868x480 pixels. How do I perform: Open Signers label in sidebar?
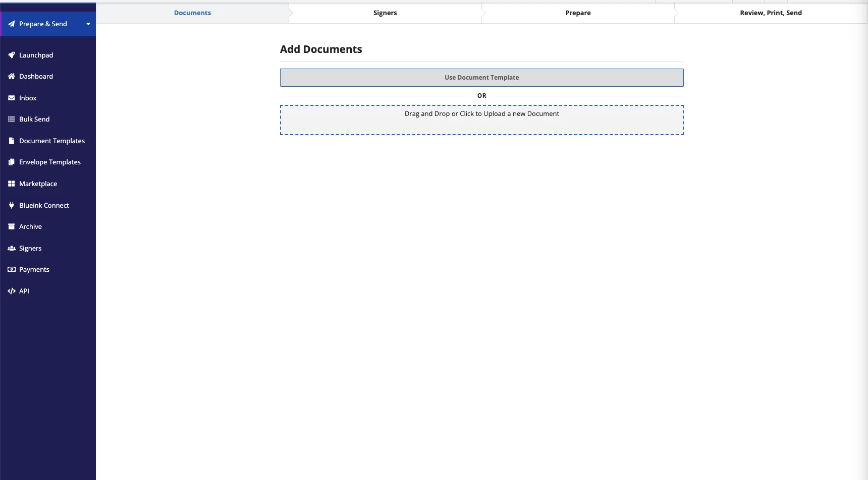(30, 248)
